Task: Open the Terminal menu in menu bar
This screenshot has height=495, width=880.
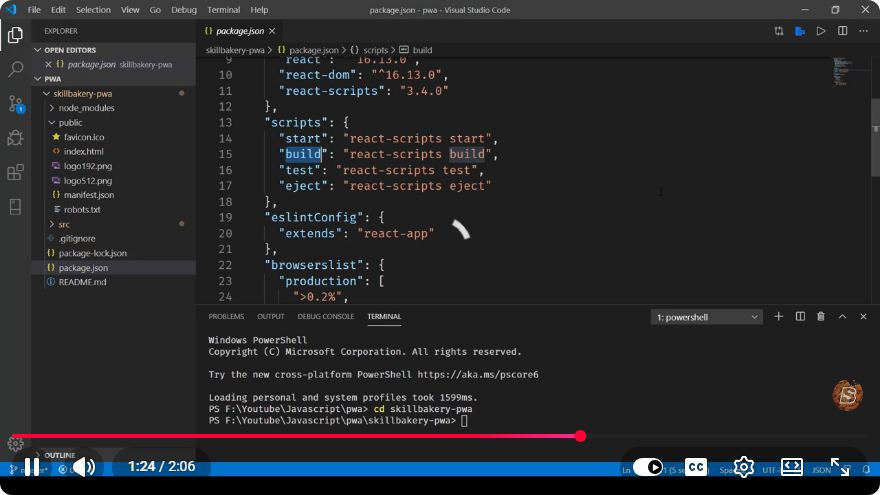Action: pos(223,10)
